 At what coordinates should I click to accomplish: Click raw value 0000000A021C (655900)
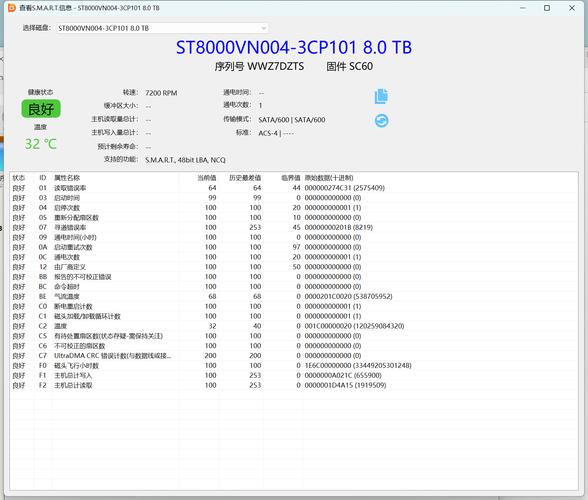point(343,375)
